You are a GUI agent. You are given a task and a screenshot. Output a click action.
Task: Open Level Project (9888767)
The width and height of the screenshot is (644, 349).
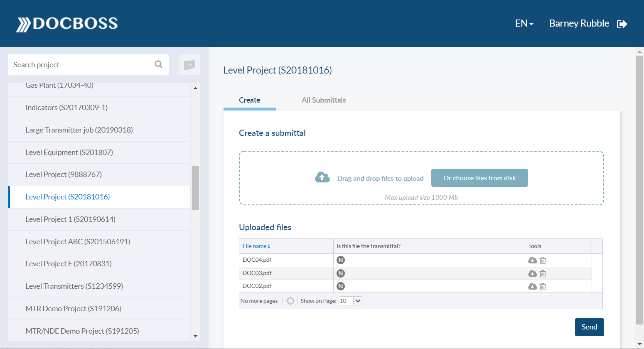click(x=99, y=174)
